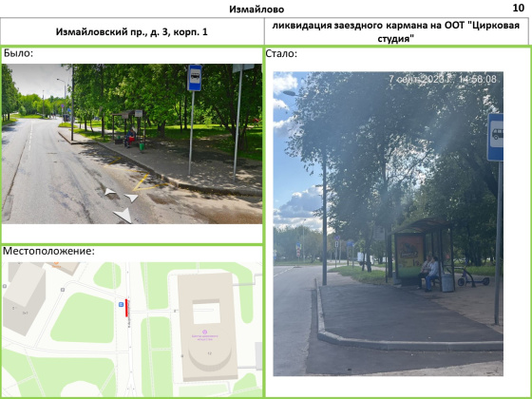The width and height of the screenshot is (532, 399).
Task: Click the advertisement panel on the bus shelter
Action: (409, 251)
